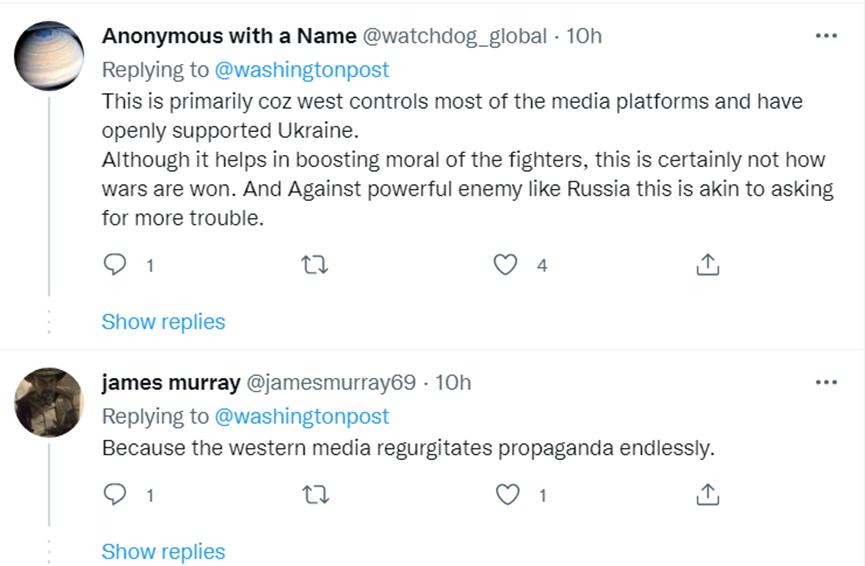
Task: Open Anonymous with a Name profile picture
Action: pyautogui.click(x=48, y=55)
